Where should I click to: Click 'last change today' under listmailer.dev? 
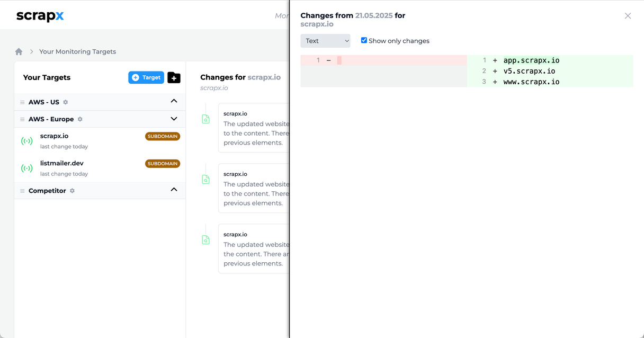(x=64, y=174)
